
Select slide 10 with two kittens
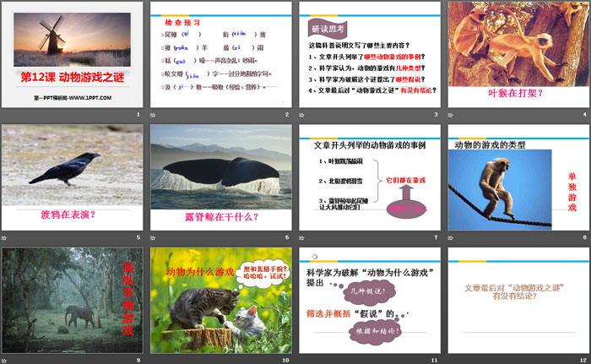pos(221,301)
